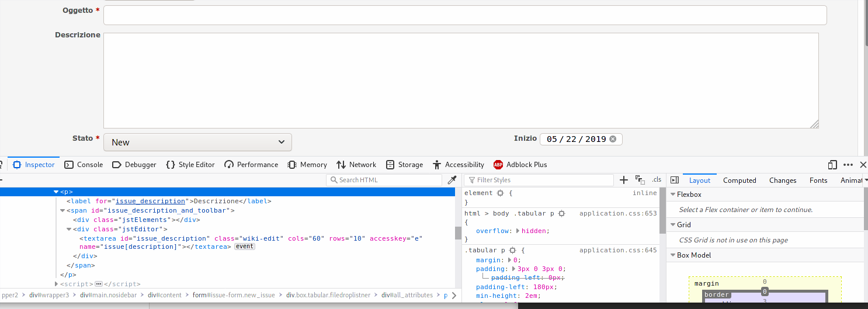This screenshot has height=309, width=868.
Task: Open application.css:645 source link
Action: pos(618,251)
